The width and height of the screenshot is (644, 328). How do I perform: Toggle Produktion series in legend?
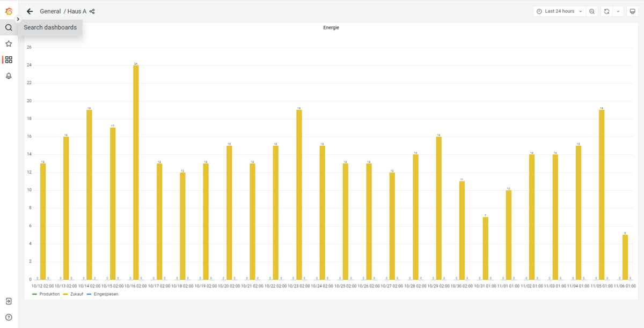point(49,294)
